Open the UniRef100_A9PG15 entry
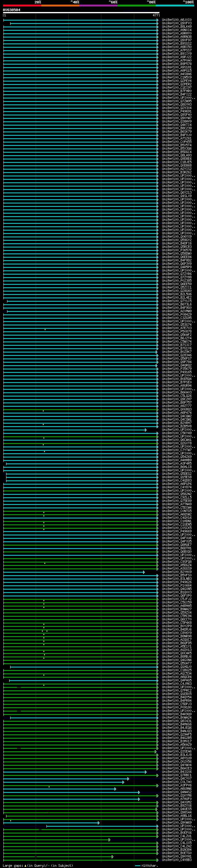The width and height of the screenshot is (197, 868). [177, 71]
